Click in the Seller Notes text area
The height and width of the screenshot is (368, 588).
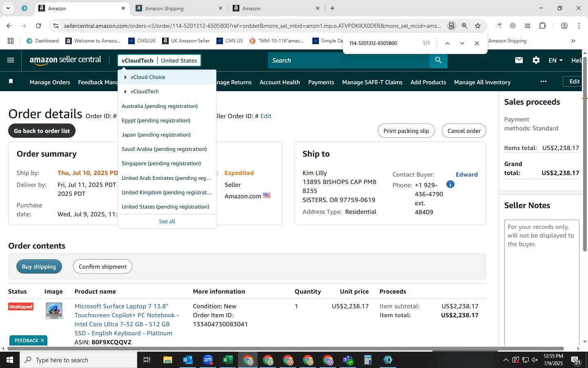click(542, 282)
